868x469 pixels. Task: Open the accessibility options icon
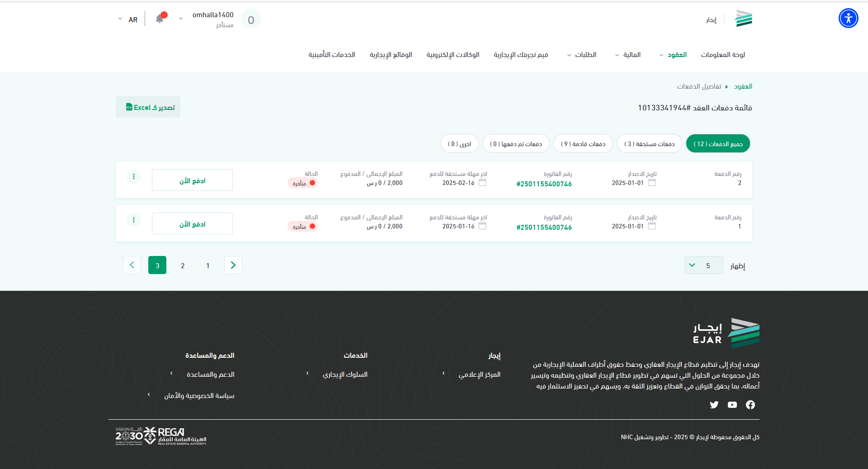[x=848, y=19]
